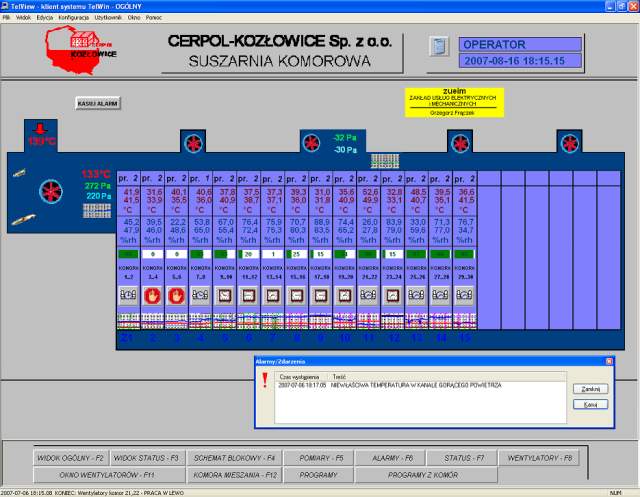Open KOMORA MIESZANIA - F12
Image resolution: width=640 pixels, height=497 pixels.
coord(234,475)
